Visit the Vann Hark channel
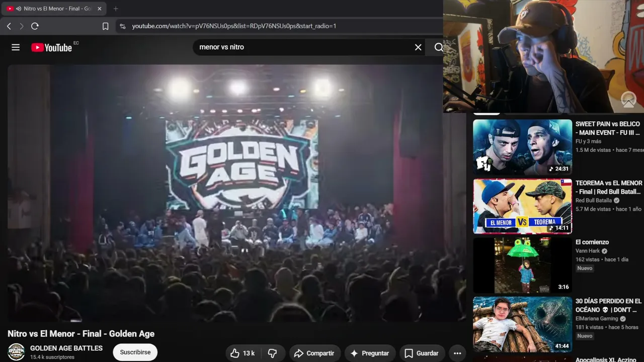Screen dimensions: 644x362 588,251
